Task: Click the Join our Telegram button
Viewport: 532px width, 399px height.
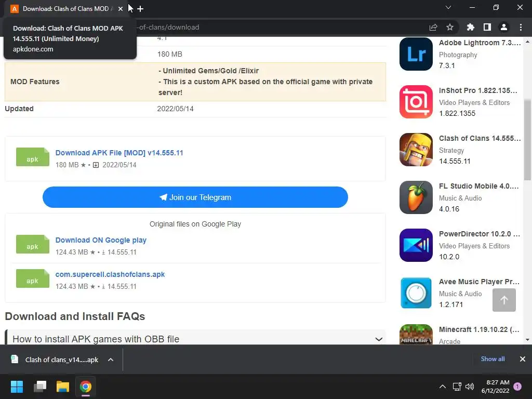Action: pos(195,197)
